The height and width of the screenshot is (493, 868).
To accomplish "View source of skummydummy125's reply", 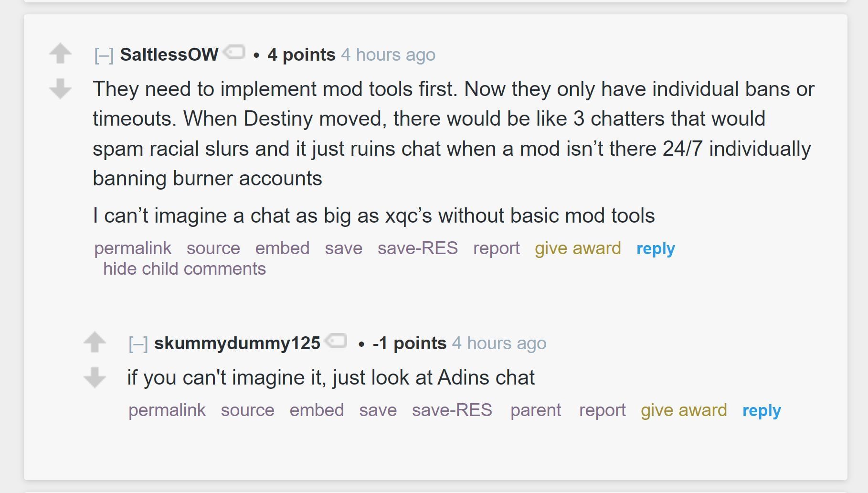I will click(247, 410).
